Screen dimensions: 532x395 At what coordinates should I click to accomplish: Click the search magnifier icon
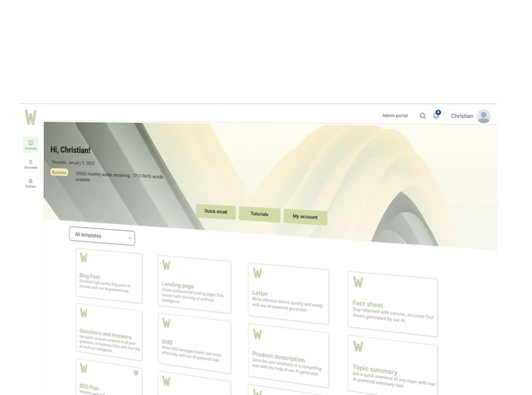coord(422,116)
